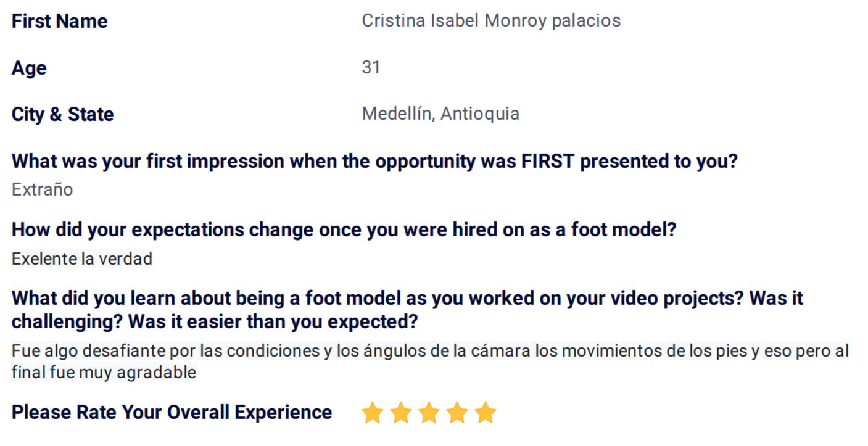Image resolution: width=868 pixels, height=446 pixels.
Task: Select the First Name label
Action: [60, 22]
